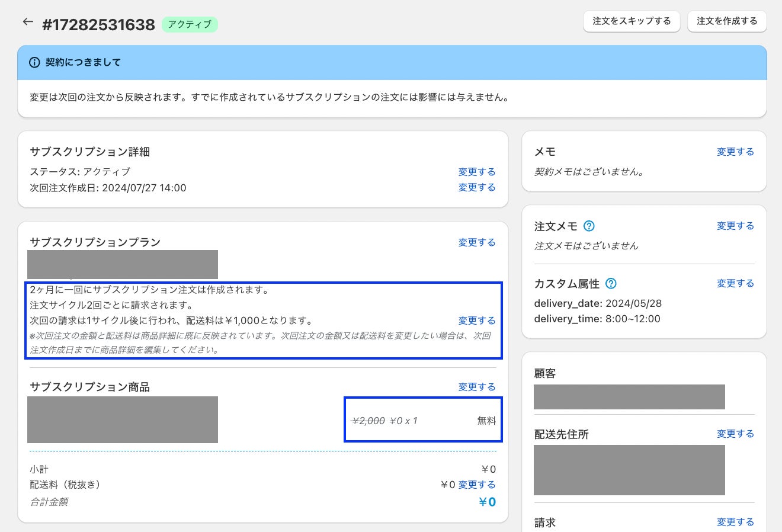Click 変更する in the メモ card

click(x=735, y=152)
